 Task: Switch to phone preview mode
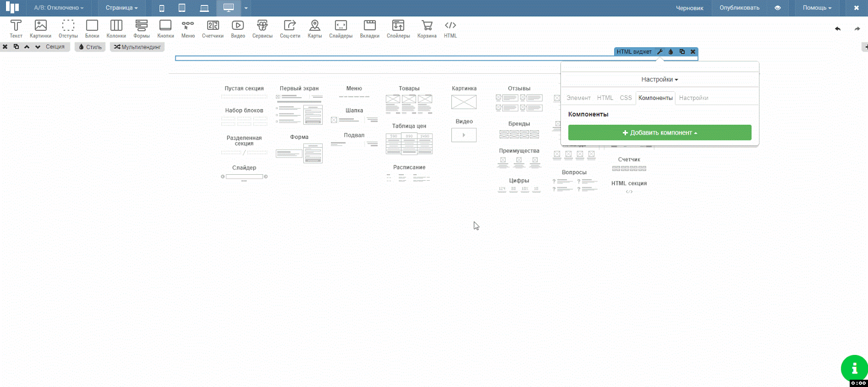162,8
